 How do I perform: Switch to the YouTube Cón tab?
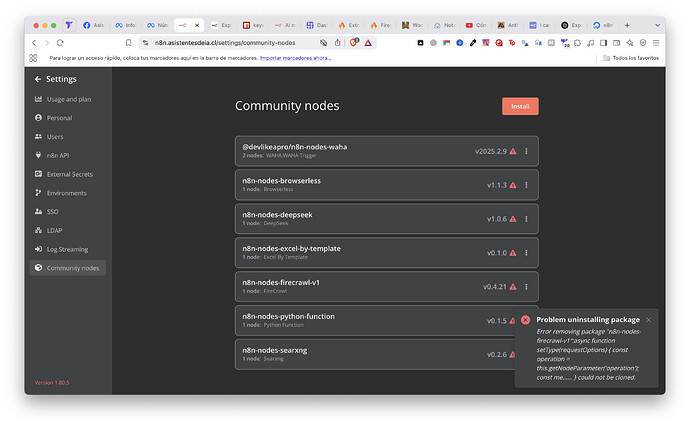click(x=476, y=25)
